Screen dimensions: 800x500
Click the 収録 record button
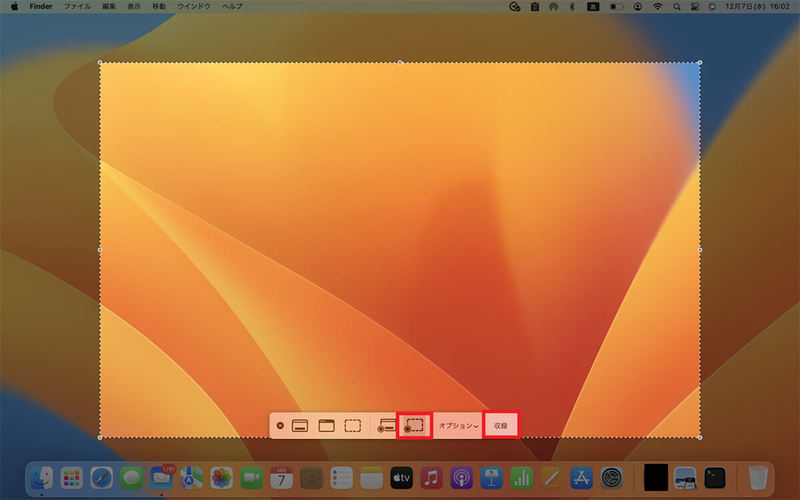pyautogui.click(x=501, y=426)
